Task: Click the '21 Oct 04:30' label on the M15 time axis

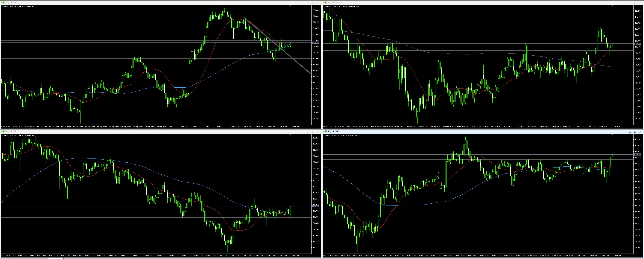Action: tap(616, 255)
